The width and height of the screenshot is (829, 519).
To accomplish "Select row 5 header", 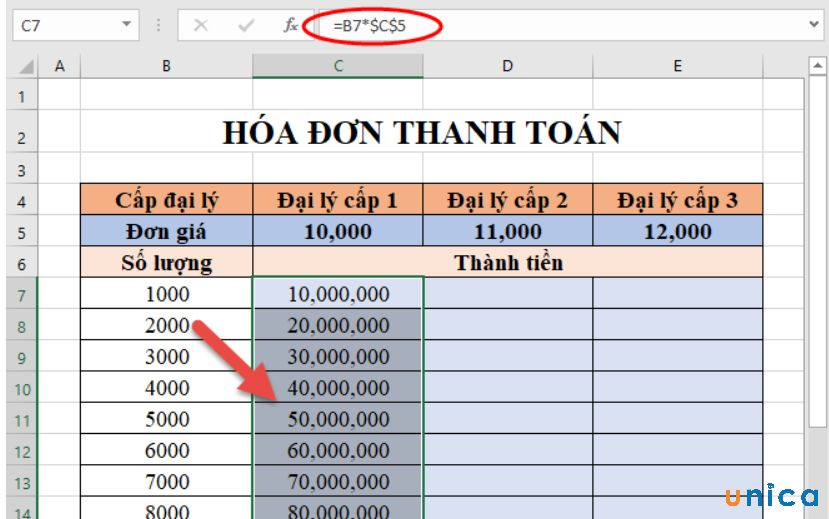I will tap(22, 232).
